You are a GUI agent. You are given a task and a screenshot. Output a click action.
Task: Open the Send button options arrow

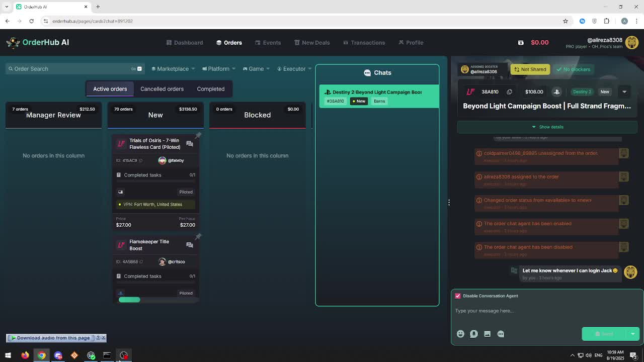633,334
